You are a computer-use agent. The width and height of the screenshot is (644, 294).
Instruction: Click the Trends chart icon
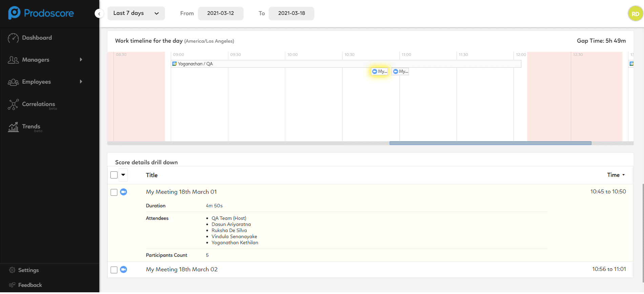pyautogui.click(x=13, y=127)
